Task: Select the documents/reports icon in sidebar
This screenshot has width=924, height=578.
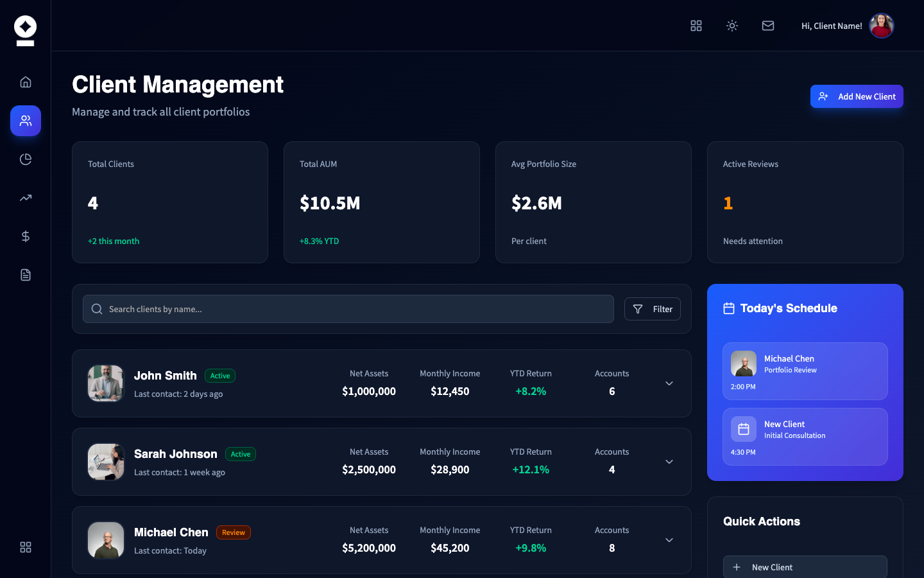Action: 25,274
